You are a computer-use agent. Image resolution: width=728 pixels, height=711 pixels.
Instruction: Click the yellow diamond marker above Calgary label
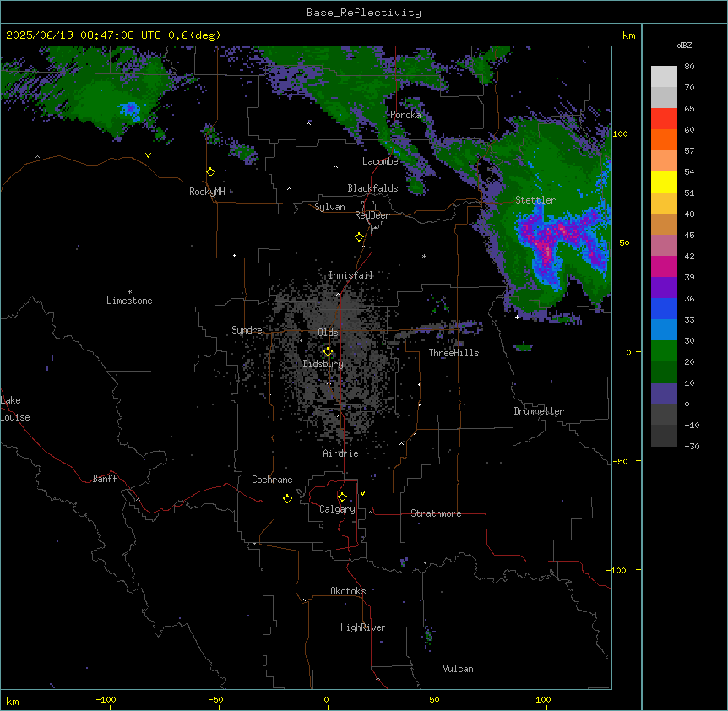[342, 497]
